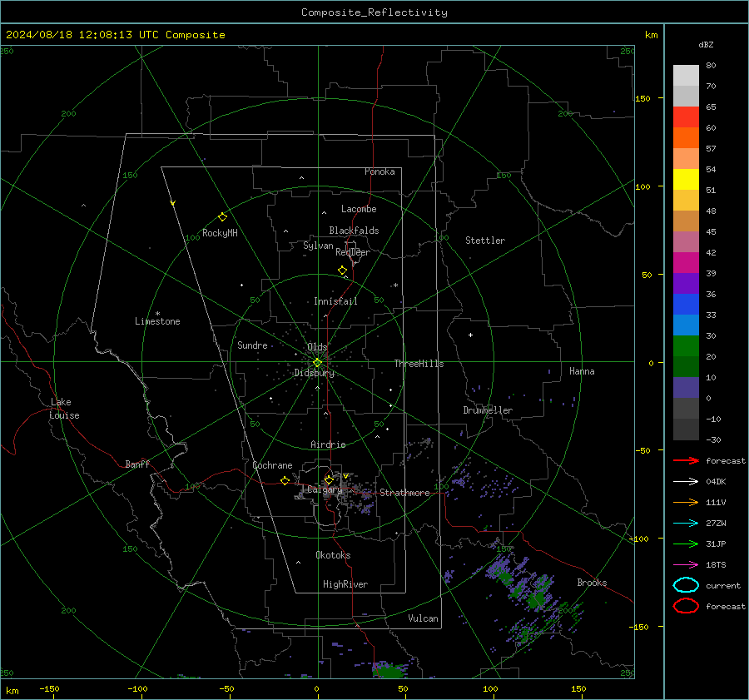749x700 pixels.
Task: Select the yellow diamond marker under Cochrane
Action: (285, 481)
